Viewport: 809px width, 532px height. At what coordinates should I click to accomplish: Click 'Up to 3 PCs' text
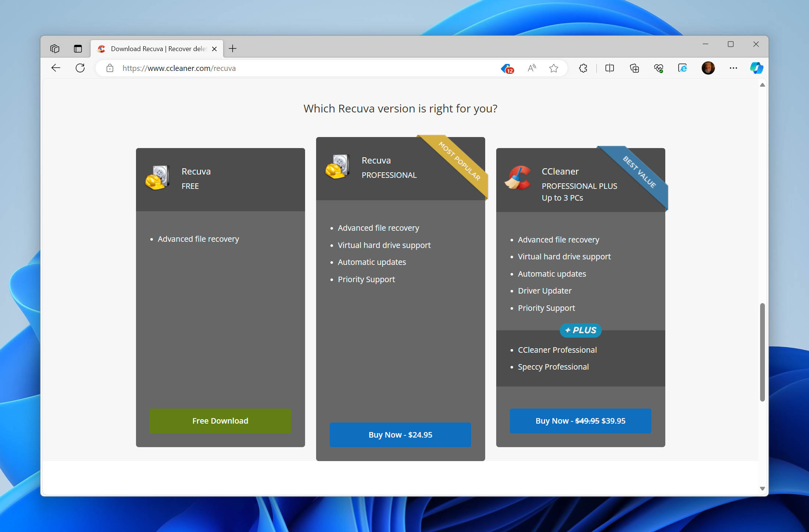tap(562, 198)
